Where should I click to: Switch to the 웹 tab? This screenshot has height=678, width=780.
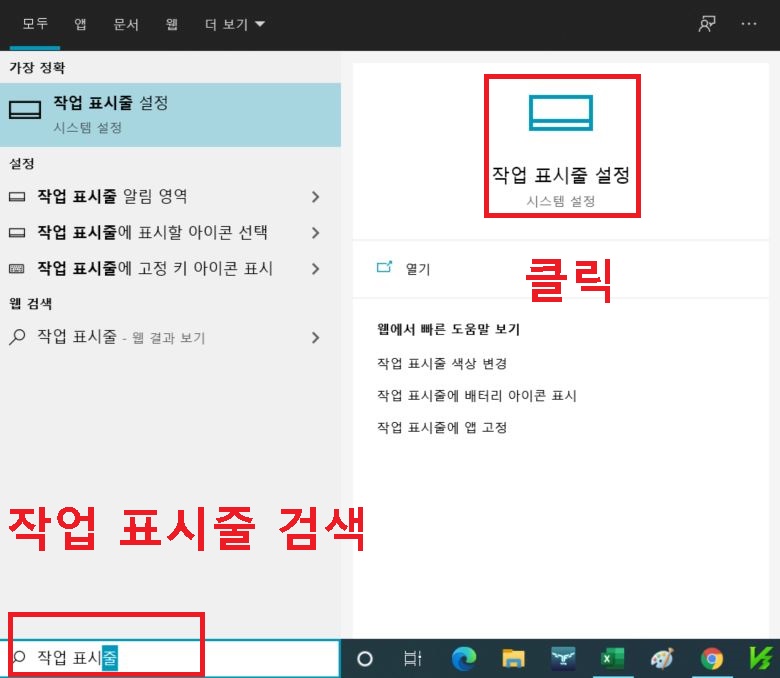pos(172,24)
